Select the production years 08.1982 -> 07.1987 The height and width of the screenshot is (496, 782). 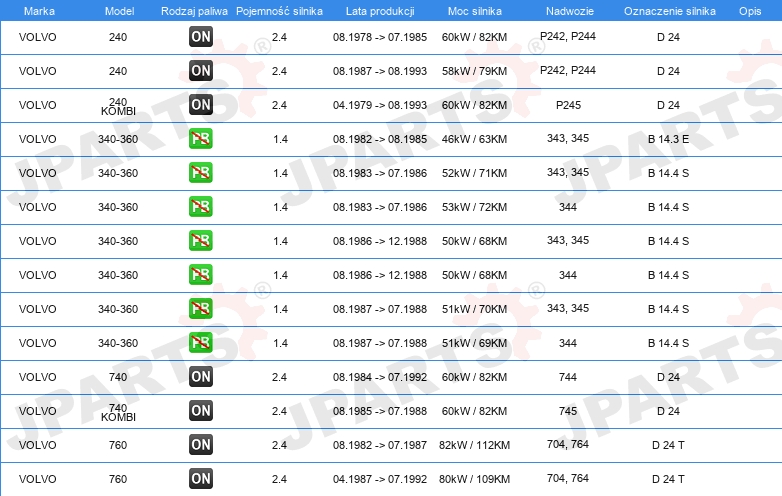380,445
